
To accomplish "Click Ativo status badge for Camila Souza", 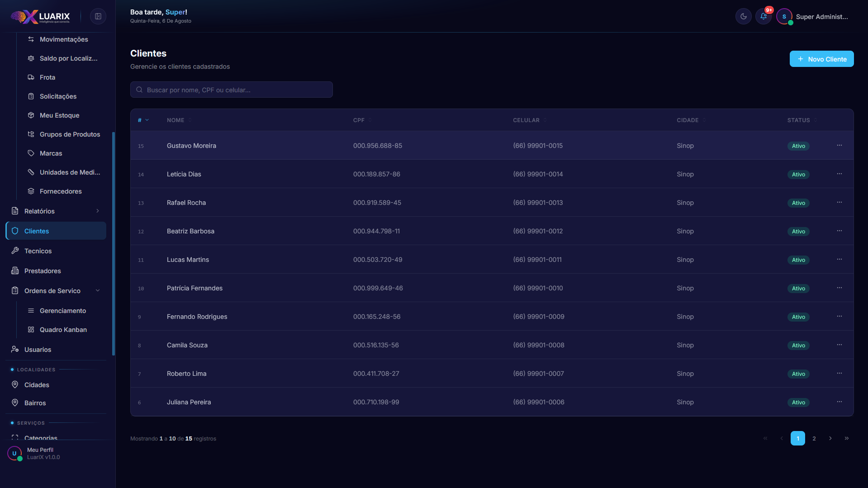I will 798,346.
